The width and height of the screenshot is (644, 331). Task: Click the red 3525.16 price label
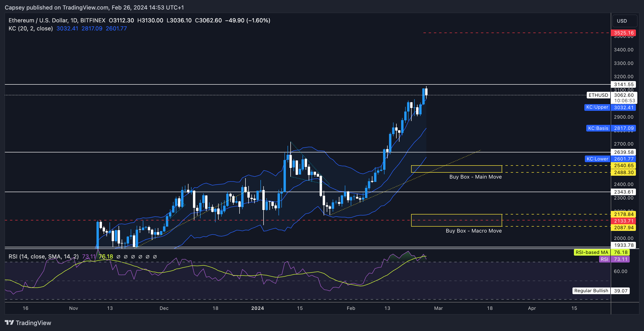(624, 33)
